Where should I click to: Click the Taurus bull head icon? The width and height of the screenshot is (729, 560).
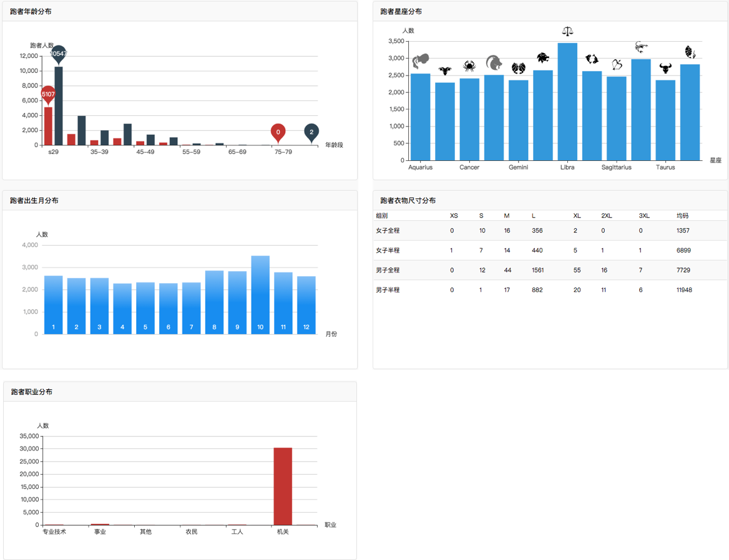(665, 68)
